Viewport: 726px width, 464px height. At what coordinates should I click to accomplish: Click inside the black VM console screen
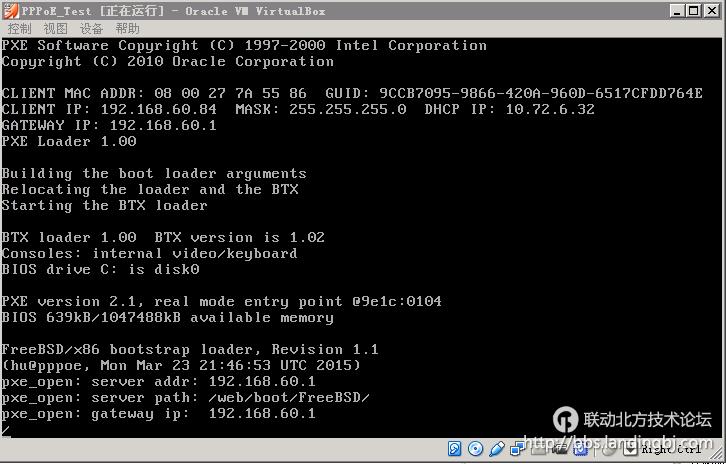[x=360, y=240]
